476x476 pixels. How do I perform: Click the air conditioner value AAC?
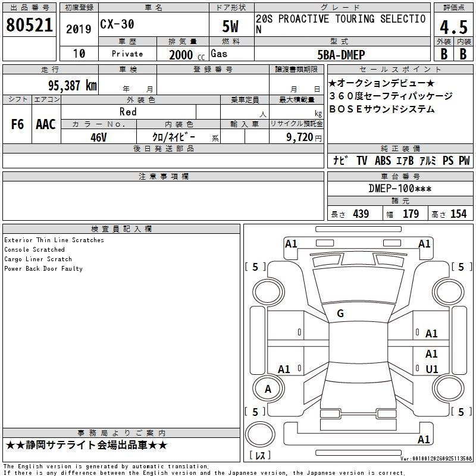tap(46, 124)
